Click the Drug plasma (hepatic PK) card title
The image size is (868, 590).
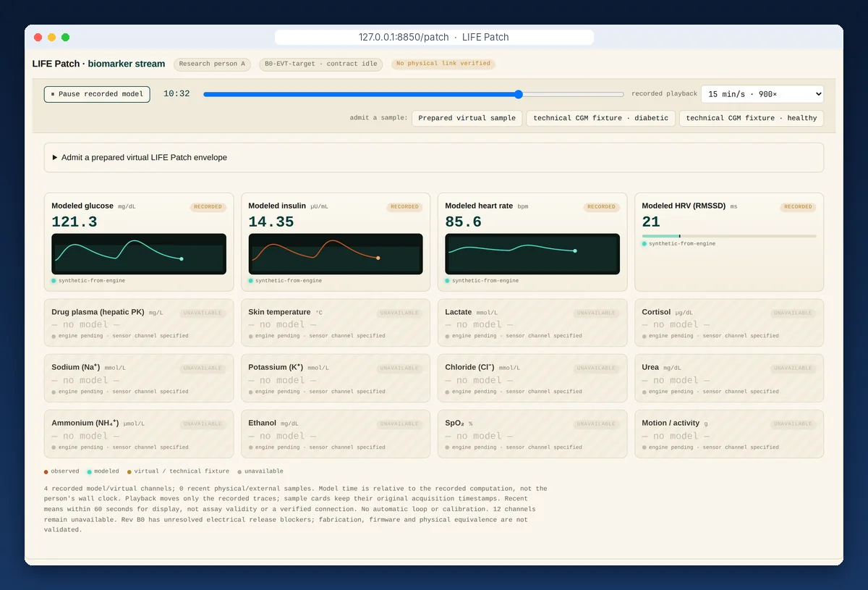click(x=98, y=312)
